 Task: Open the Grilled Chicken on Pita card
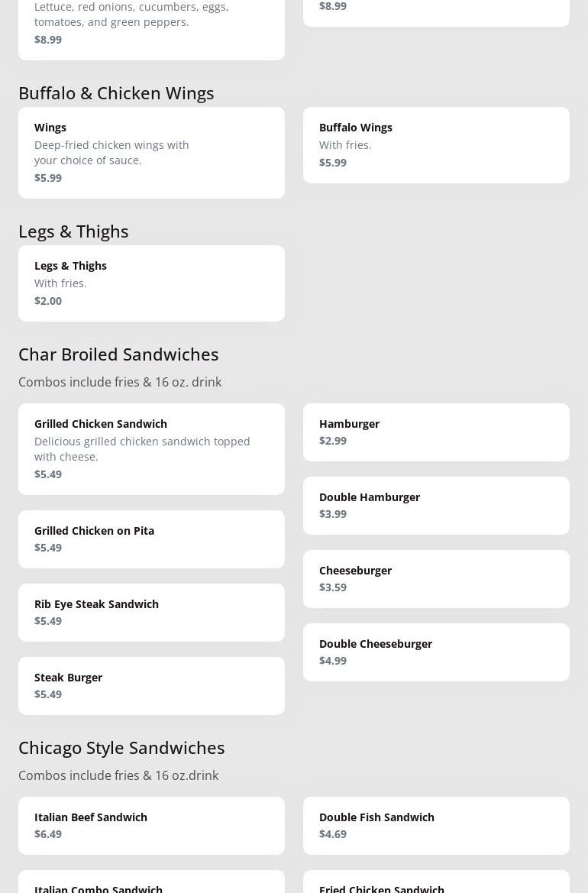[x=151, y=539]
